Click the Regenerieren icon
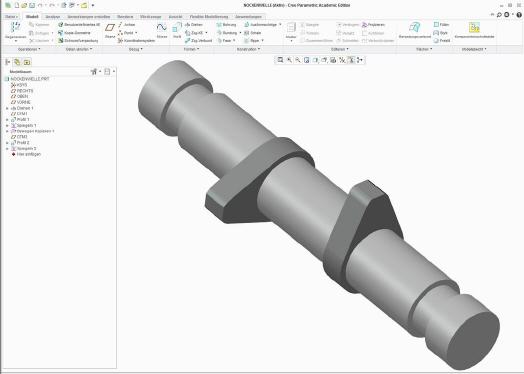 point(16,30)
